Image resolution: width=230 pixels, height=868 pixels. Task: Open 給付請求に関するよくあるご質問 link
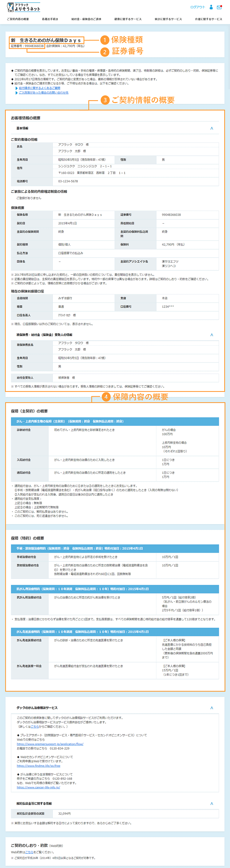point(39,88)
